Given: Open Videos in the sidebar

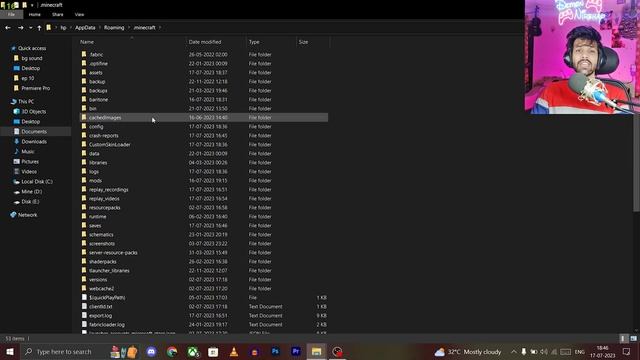Looking at the screenshot, I should (x=29, y=171).
